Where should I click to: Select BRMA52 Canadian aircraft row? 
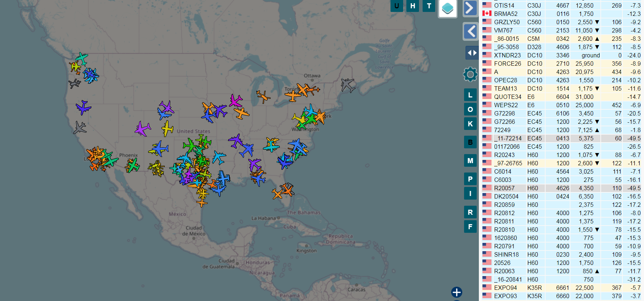(x=561, y=14)
